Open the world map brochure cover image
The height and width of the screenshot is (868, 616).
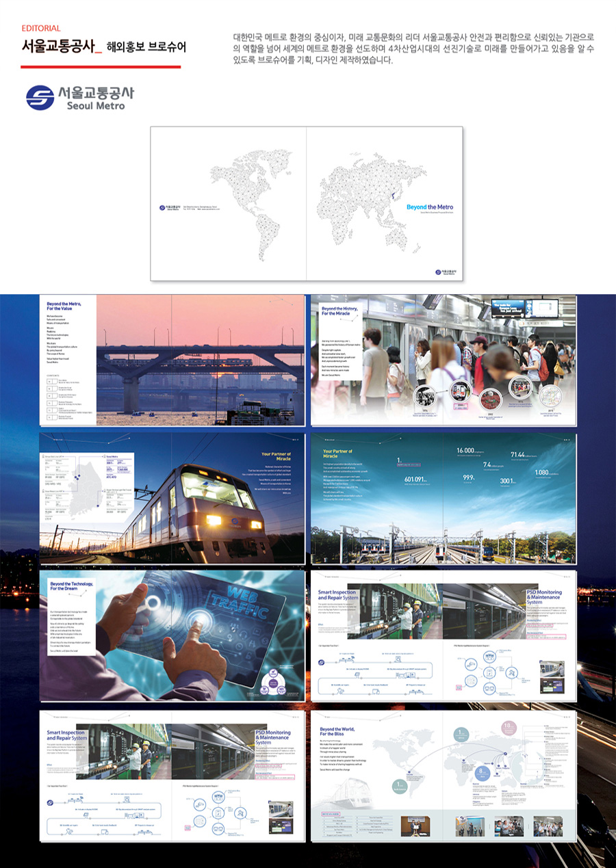[307, 204]
